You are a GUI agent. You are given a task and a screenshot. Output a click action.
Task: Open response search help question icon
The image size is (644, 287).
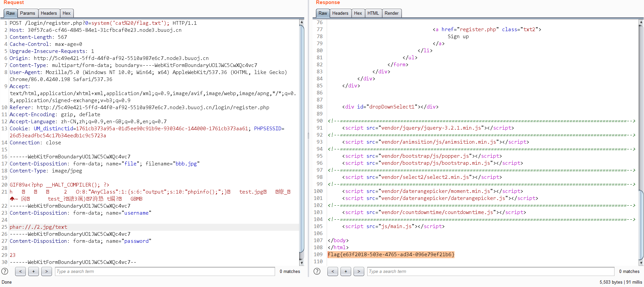click(317, 271)
